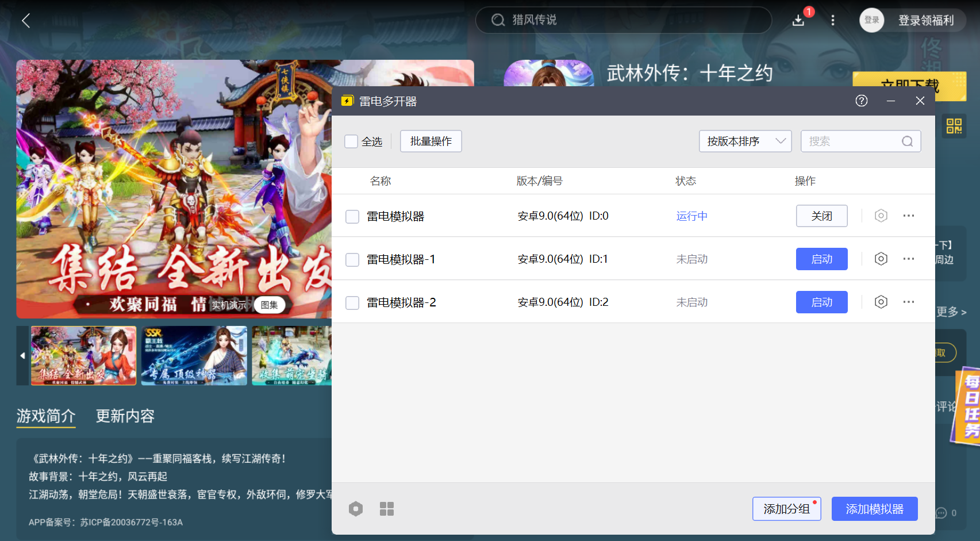
Task: Click the QR code icon on the right
Action: (954, 126)
